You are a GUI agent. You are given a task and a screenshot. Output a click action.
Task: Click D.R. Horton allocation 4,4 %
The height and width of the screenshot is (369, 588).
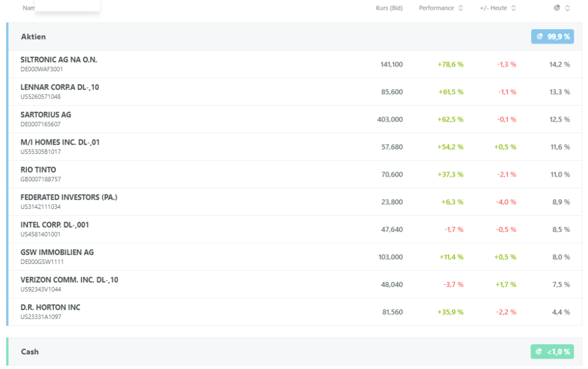561,312
